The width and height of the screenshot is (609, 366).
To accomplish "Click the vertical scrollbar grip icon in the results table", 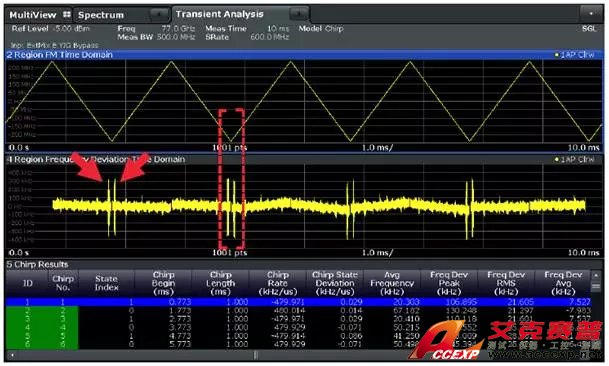I will pyautogui.click(x=595, y=287).
